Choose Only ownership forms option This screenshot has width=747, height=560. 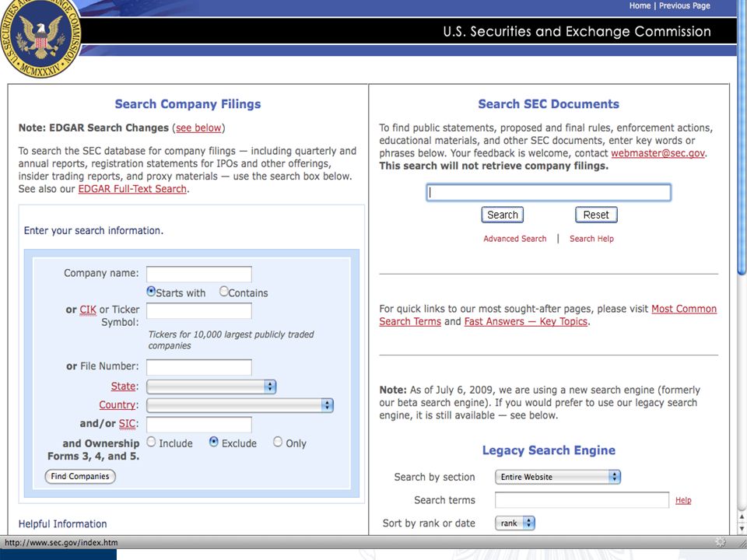(278, 442)
